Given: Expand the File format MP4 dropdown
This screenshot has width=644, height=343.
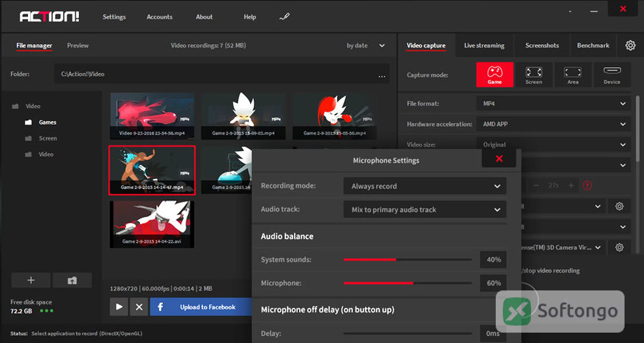Looking at the screenshot, I should (x=553, y=104).
